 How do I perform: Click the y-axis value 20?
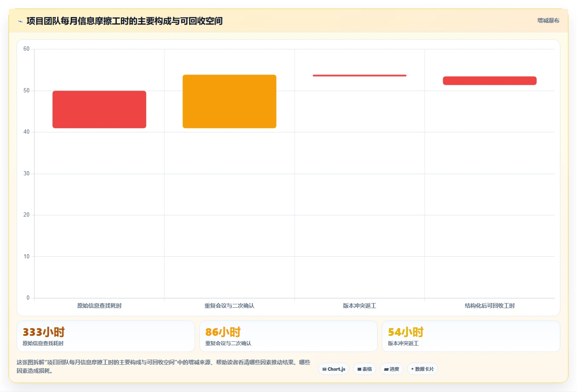(26, 215)
